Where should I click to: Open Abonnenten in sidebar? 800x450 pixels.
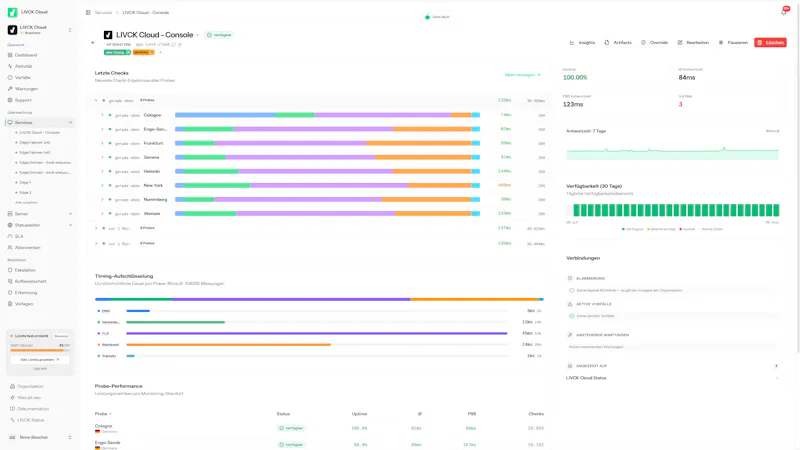[x=40, y=247]
